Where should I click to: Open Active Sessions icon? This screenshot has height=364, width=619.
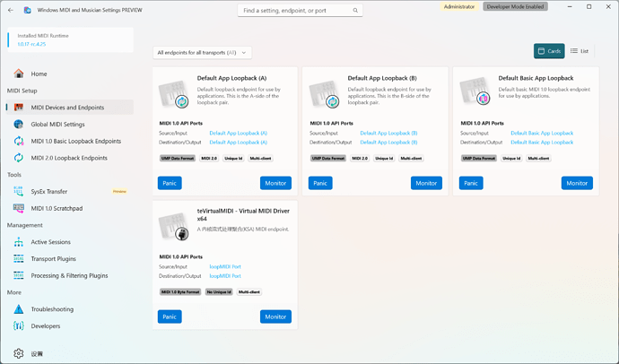[19, 242]
